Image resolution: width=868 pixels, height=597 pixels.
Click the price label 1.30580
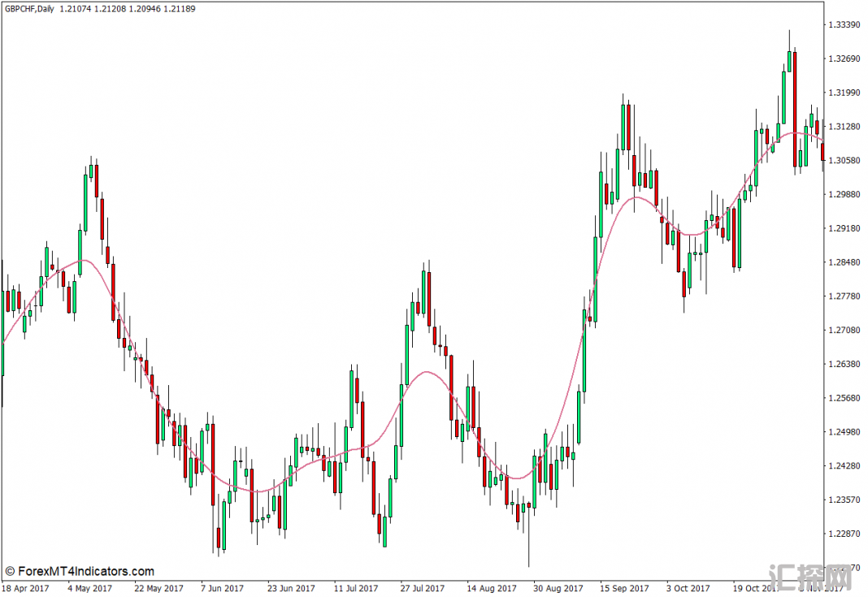click(844, 161)
